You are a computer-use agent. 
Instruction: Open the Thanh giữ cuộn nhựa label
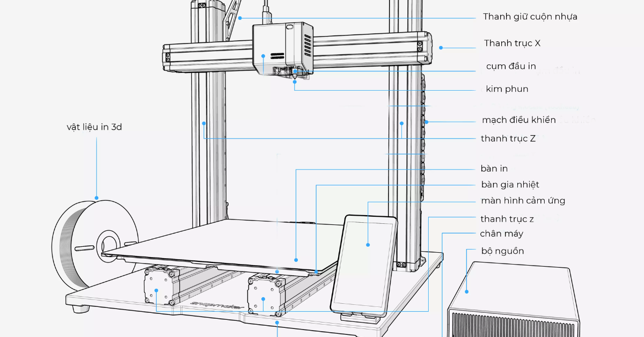[x=530, y=17]
